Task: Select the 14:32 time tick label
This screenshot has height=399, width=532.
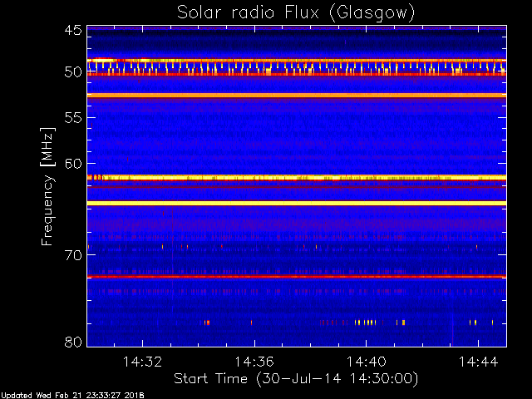Action: click(x=142, y=362)
